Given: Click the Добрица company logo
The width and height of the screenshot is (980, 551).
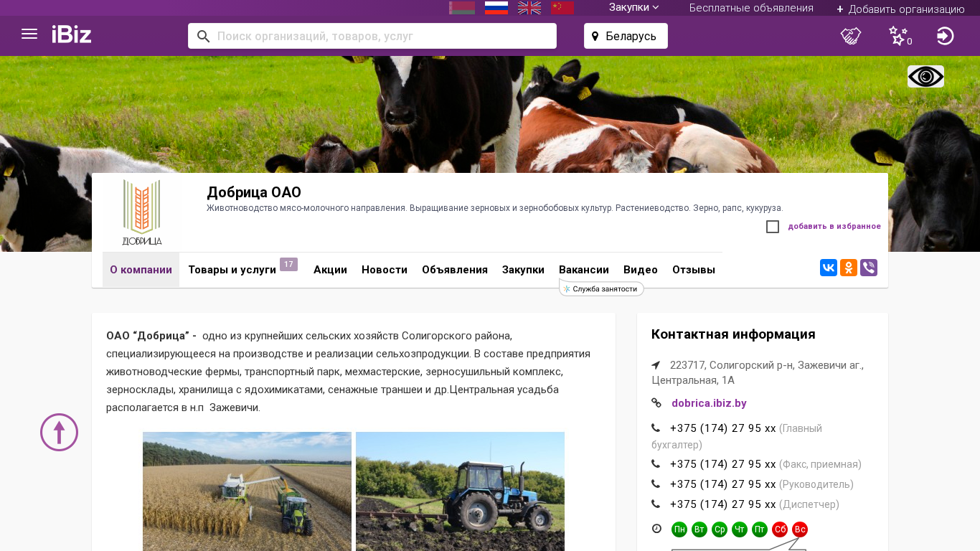Looking at the screenshot, I should (141, 212).
